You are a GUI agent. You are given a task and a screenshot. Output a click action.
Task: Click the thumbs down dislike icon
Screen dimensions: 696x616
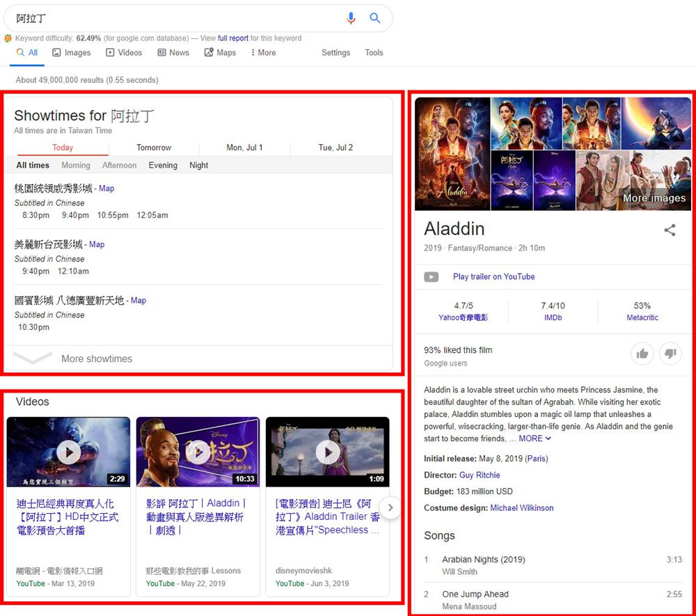(x=670, y=354)
